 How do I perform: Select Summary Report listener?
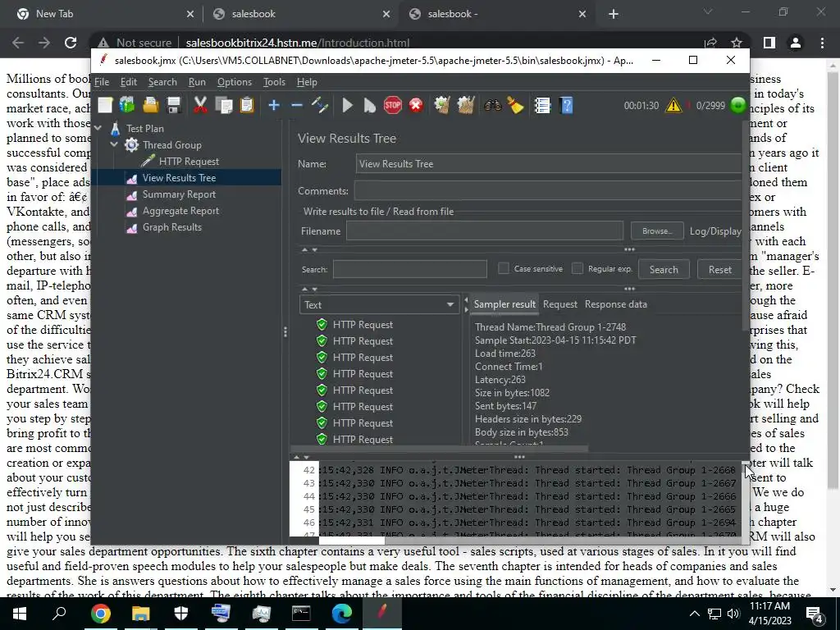[x=179, y=194]
